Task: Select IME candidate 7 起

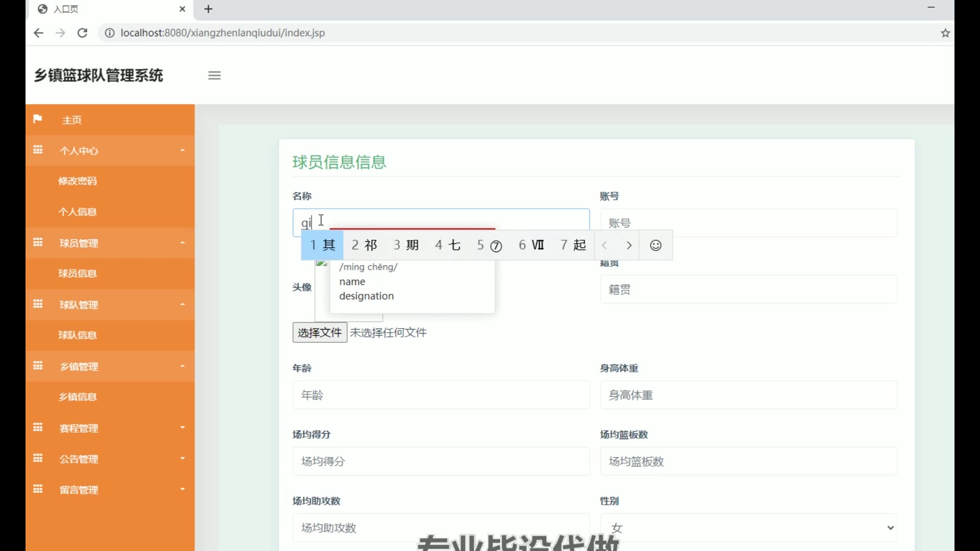Action: click(573, 245)
